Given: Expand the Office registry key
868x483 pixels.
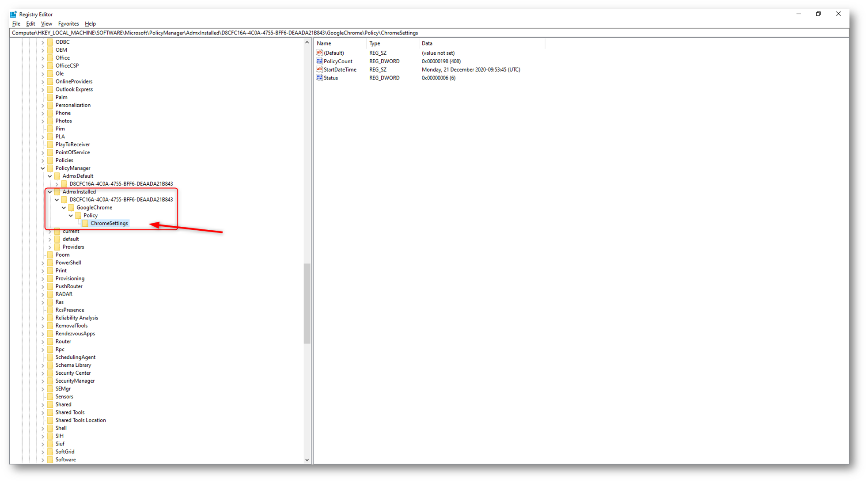Looking at the screenshot, I should click(x=43, y=58).
